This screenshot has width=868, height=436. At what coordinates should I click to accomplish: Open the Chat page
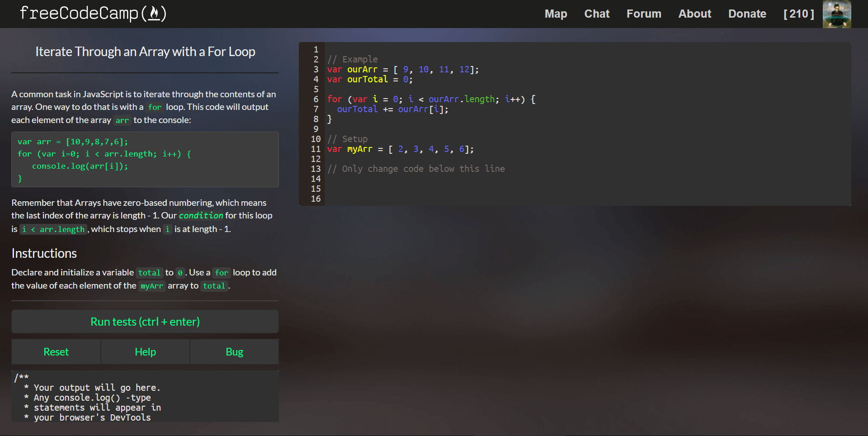[x=596, y=14]
